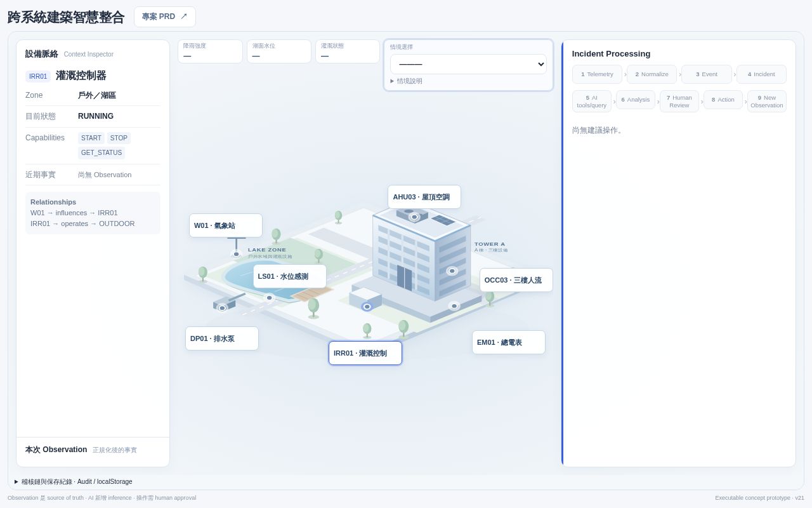Choose the OCC03 · 三樓人流 map label

tap(516, 280)
